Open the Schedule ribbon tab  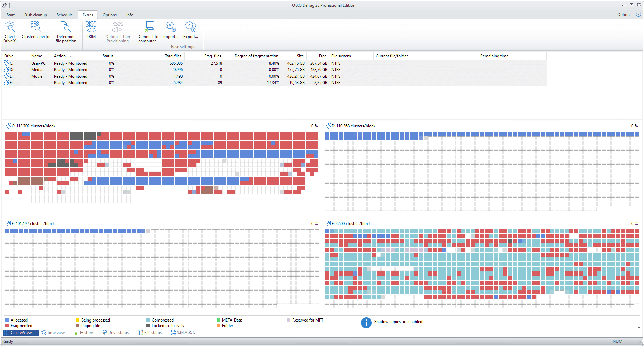click(x=65, y=15)
